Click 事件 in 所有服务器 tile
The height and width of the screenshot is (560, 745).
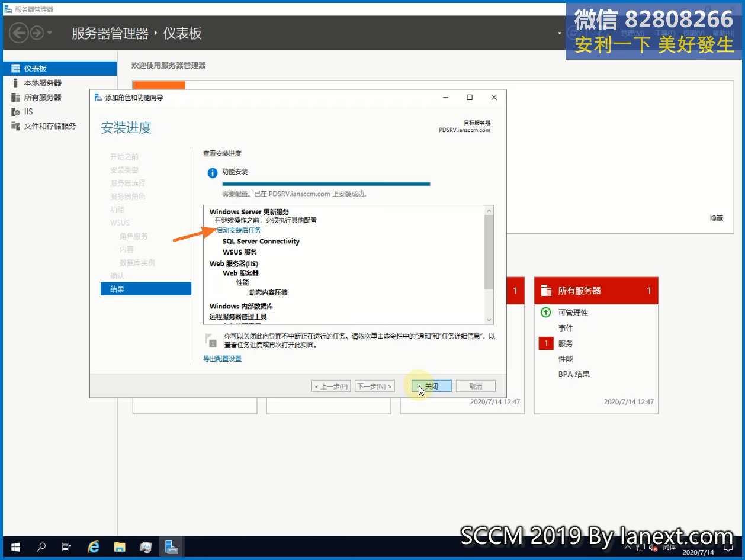click(x=566, y=328)
